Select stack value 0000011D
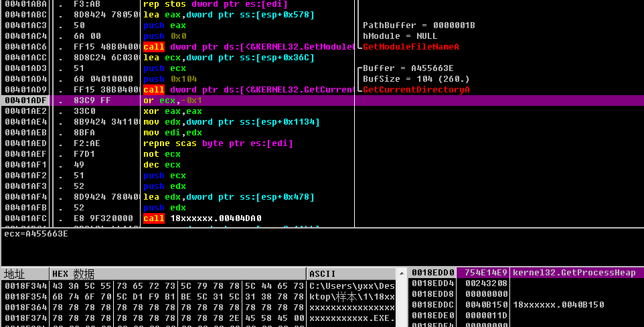Screen dimensions: 644x327 (x=486, y=316)
